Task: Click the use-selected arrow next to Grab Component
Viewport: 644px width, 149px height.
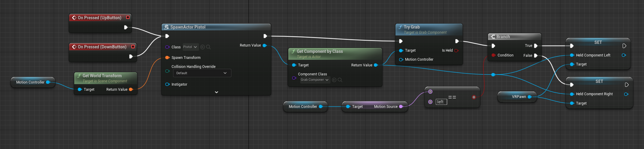Action: (334, 80)
